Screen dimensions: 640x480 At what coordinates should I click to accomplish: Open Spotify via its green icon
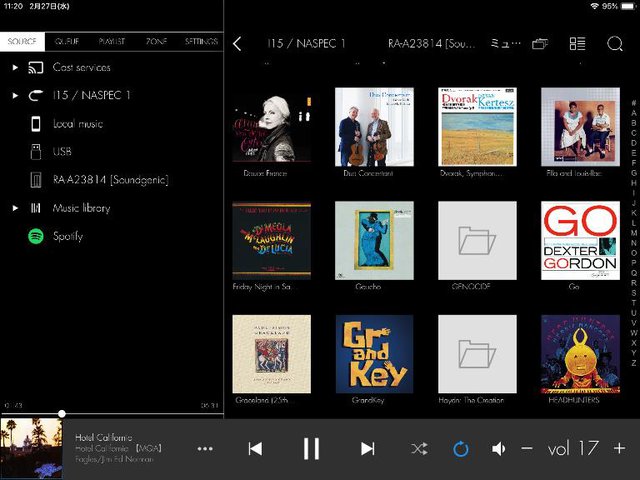coord(36,236)
